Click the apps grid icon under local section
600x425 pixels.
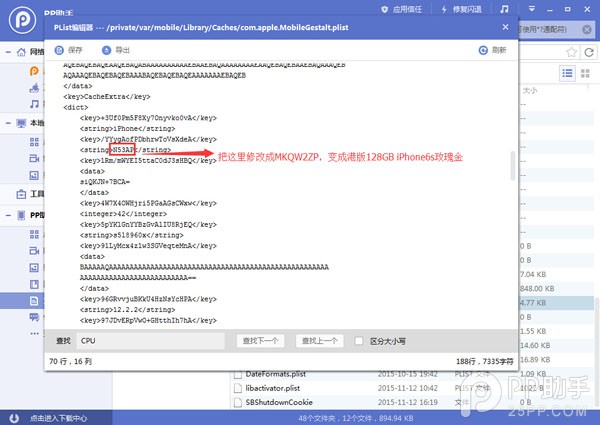pos(34,142)
